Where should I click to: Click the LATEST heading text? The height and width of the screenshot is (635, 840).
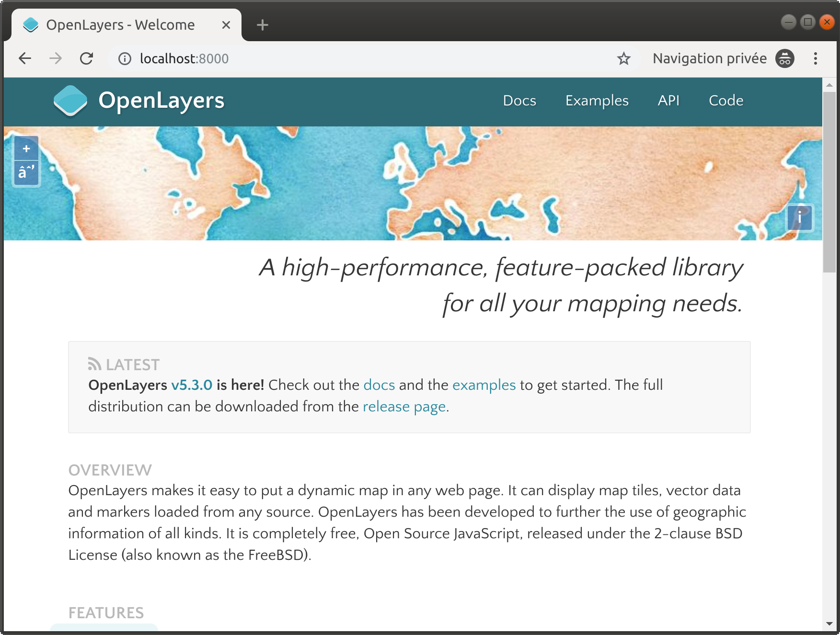click(133, 365)
